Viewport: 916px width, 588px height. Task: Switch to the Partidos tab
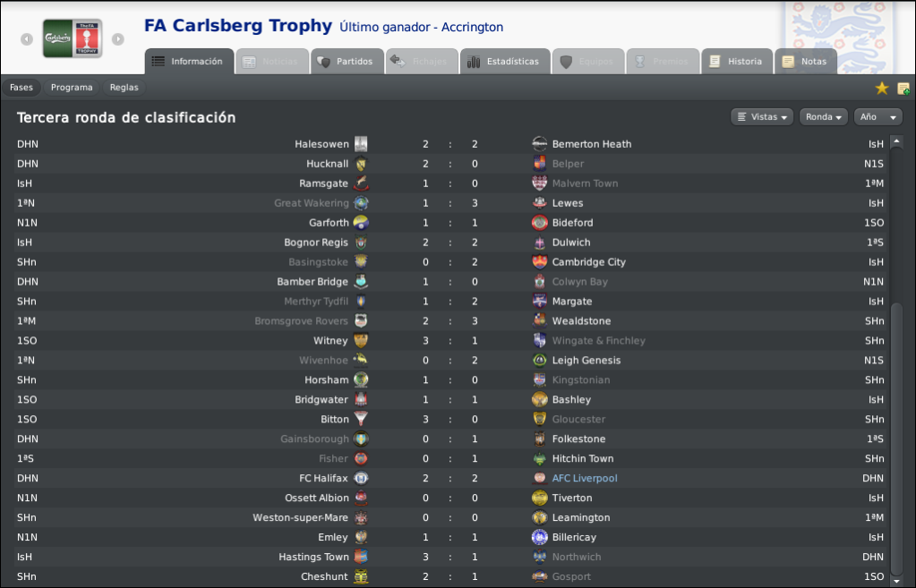tap(347, 62)
